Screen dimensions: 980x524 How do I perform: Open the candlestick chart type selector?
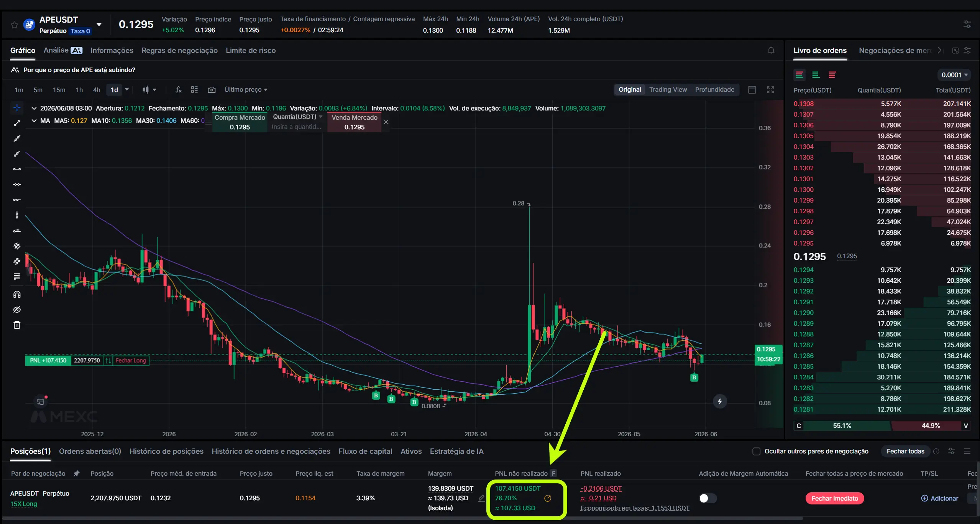(x=149, y=89)
